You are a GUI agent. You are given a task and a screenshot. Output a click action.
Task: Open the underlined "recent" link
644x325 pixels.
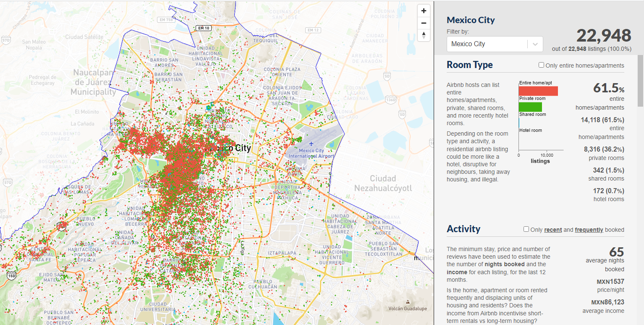(553, 230)
